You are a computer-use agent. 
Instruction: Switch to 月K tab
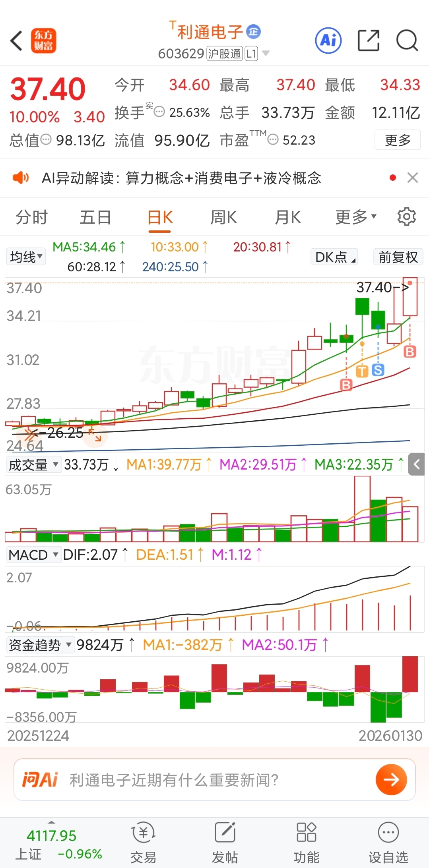point(288,217)
